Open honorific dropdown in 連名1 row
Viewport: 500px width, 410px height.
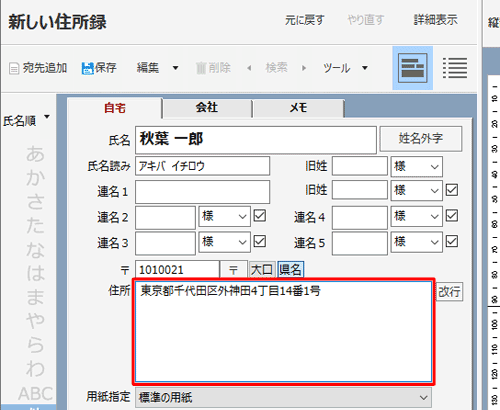[417, 190]
